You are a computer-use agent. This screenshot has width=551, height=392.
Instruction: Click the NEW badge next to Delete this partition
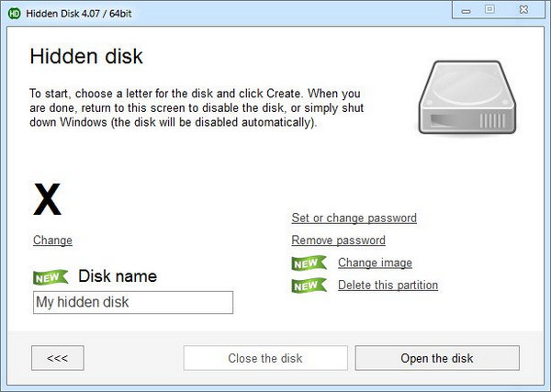pyautogui.click(x=309, y=286)
